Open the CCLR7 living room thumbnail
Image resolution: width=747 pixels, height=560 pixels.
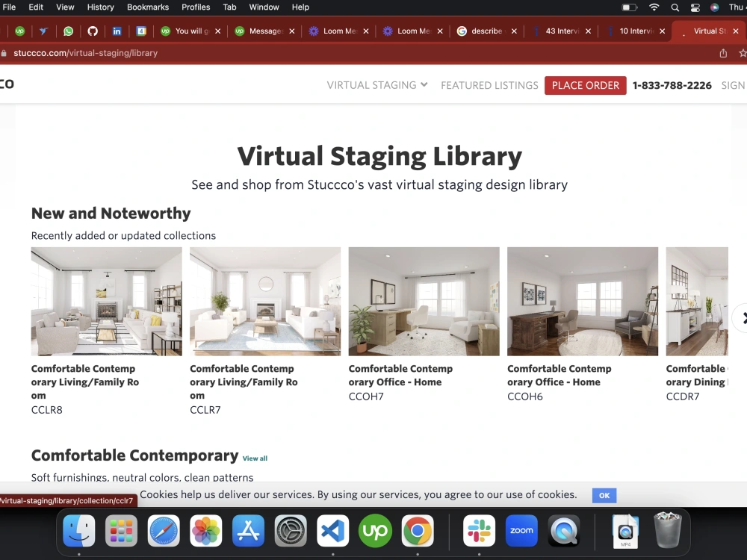click(x=265, y=302)
